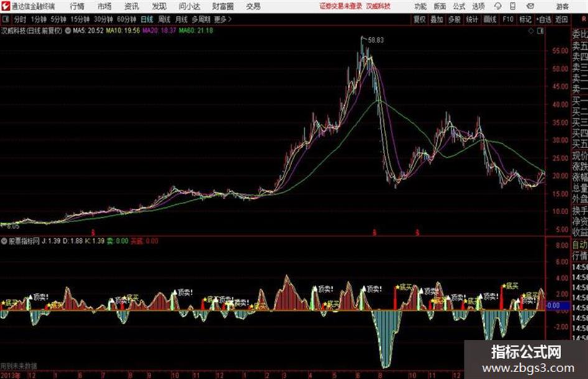Screen dimensions: 588x379
Task: Select the 周线 weekly period tab
Action: pyautogui.click(x=164, y=19)
